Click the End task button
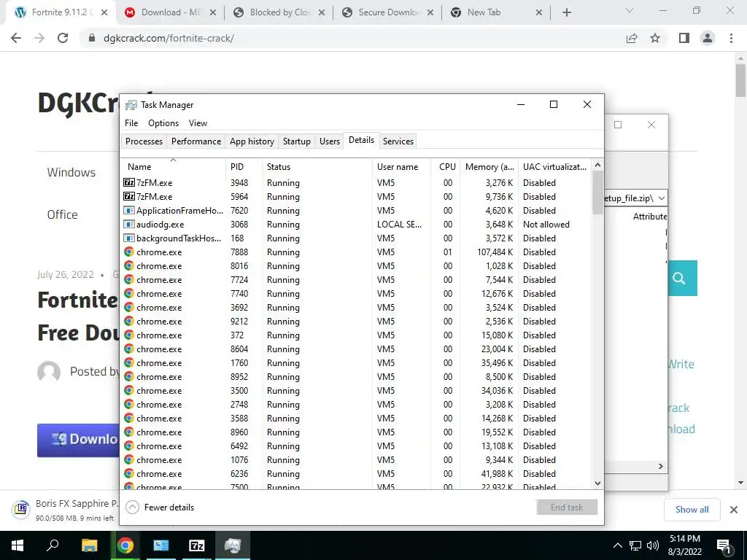This screenshot has height=560, width=747. pyautogui.click(x=566, y=507)
